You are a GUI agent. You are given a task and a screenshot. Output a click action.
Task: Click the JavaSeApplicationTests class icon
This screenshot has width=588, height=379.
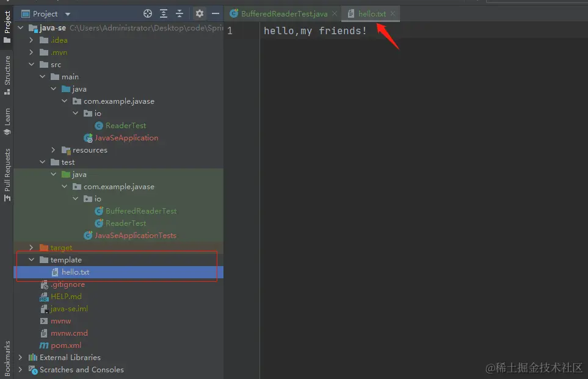pyautogui.click(x=88, y=236)
